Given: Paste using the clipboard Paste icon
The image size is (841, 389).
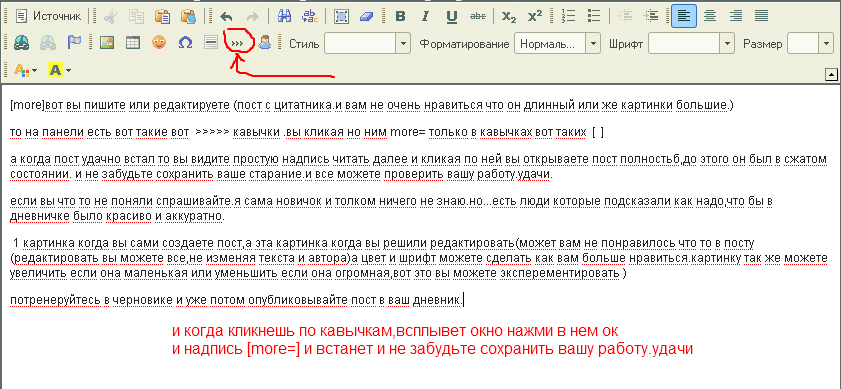Looking at the screenshot, I should coord(162,16).
